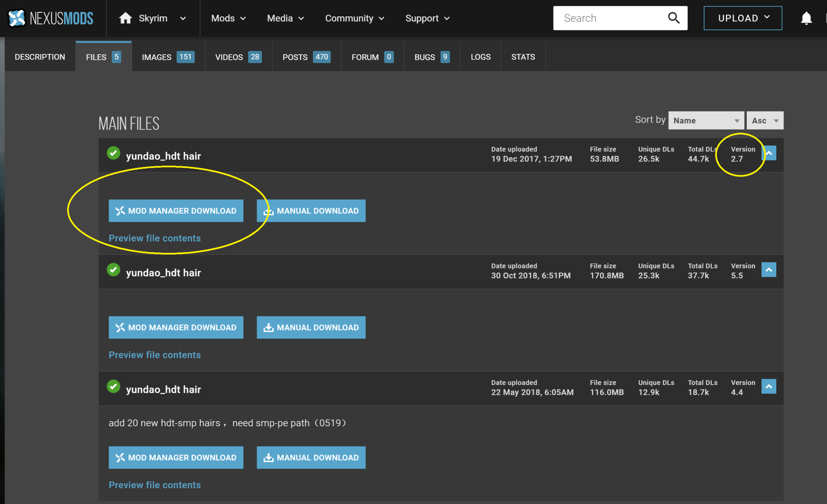Collapse the version 4.4 file entry

coord(769,387)
